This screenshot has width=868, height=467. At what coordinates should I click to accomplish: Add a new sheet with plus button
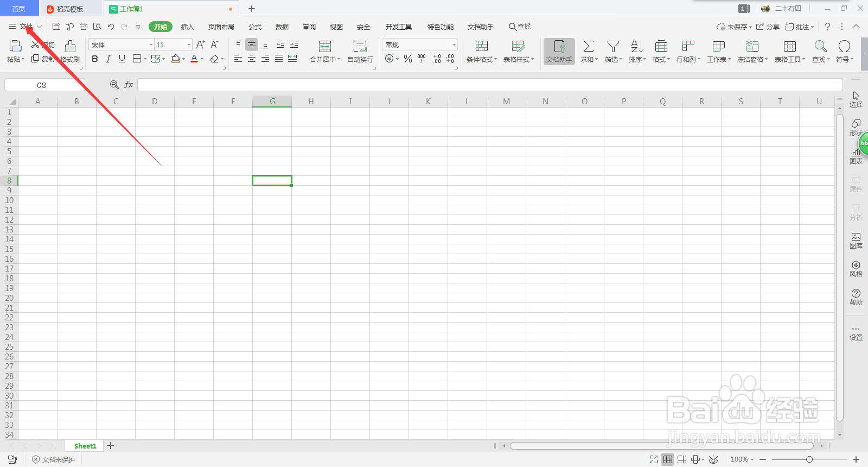click(111, 446)
